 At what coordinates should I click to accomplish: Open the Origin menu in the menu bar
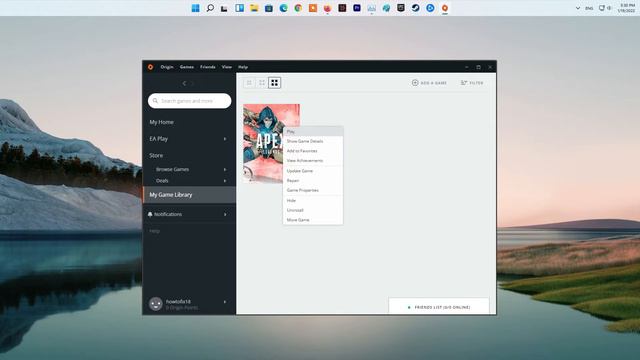point(167,67)
